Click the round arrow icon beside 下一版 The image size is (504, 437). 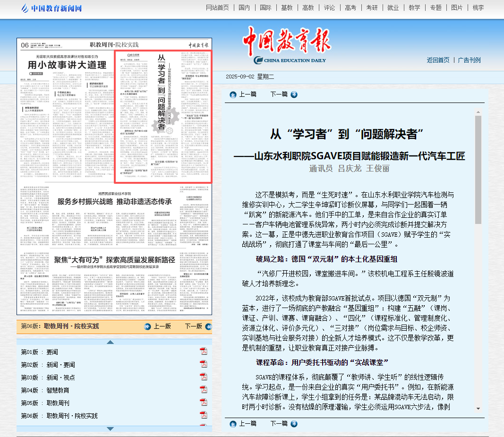tap(208, 326)
